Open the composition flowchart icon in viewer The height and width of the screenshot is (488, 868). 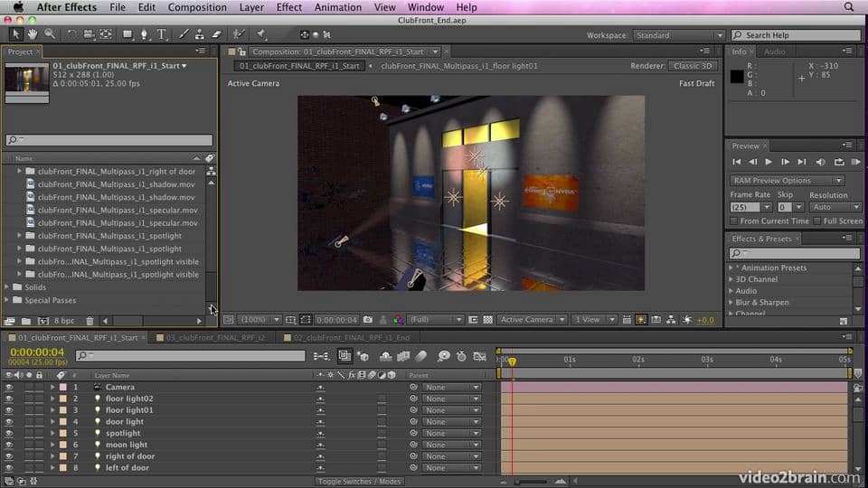click(x=671, y=320)
